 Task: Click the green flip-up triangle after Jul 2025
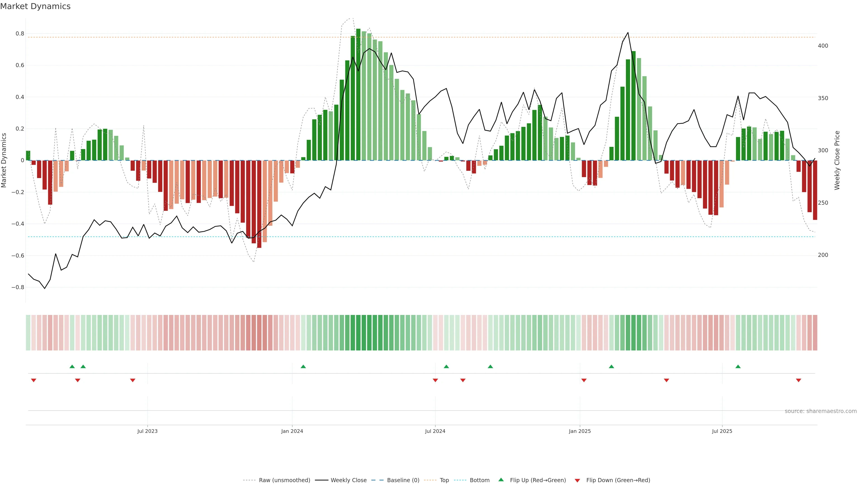point(738,366)
